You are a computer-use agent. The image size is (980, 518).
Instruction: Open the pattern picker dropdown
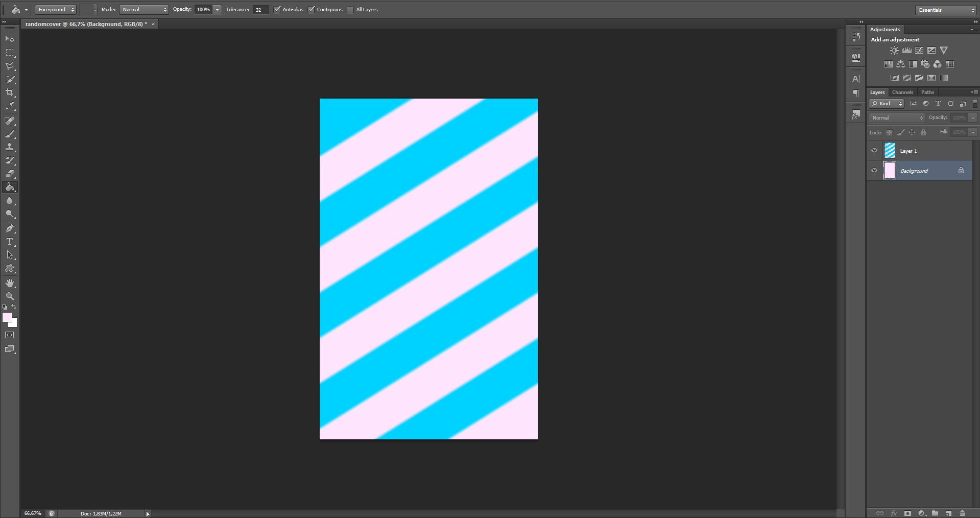(x=95, y=9)
